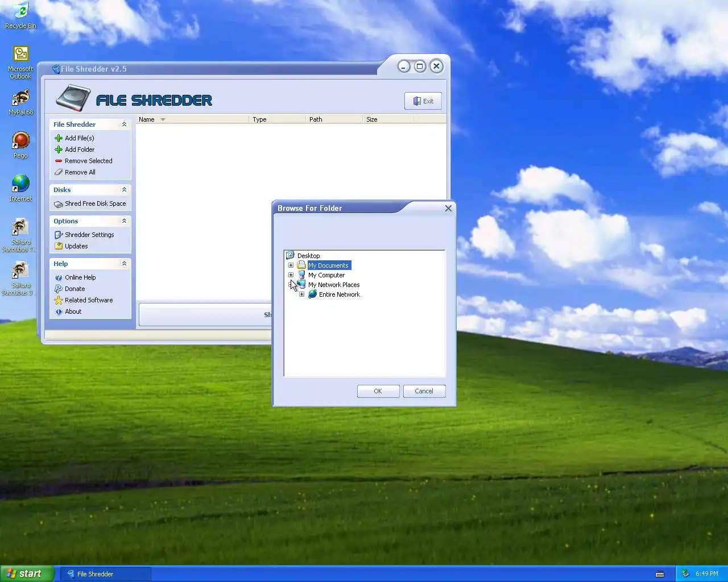Viewport: 728px width, 582px height.
Task: Click the green plus Add File(s) icon
Action: click(x=58, y=138)
